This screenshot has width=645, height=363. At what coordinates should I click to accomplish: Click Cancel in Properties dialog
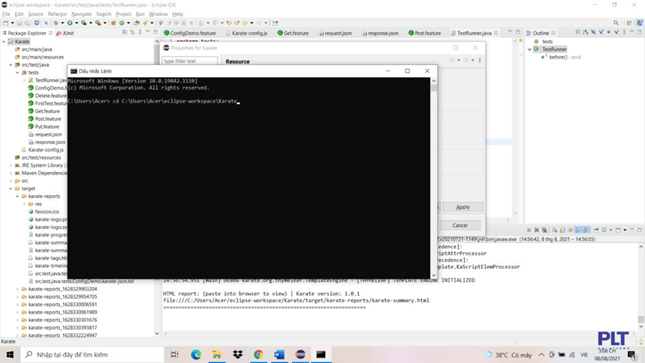click(460, 226)
